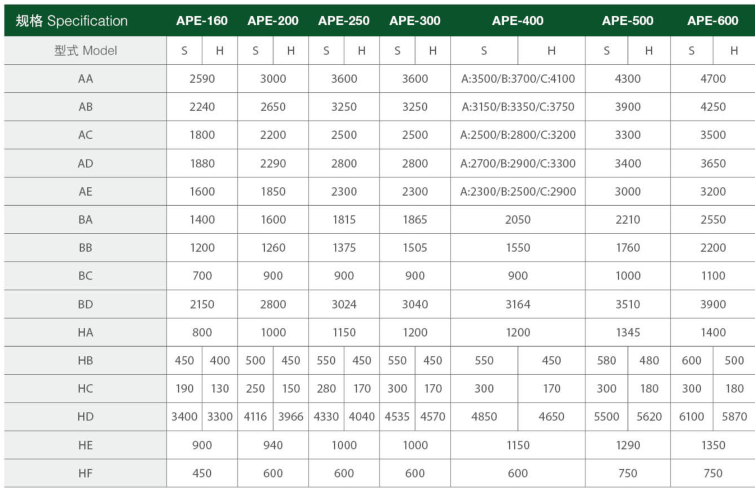Viewport: 755px width, 488px height.
Task: Select the HF row label
Action: pos(85,473)
